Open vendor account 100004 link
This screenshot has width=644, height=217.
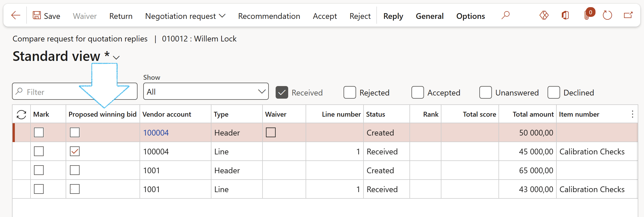click(156, 133)
